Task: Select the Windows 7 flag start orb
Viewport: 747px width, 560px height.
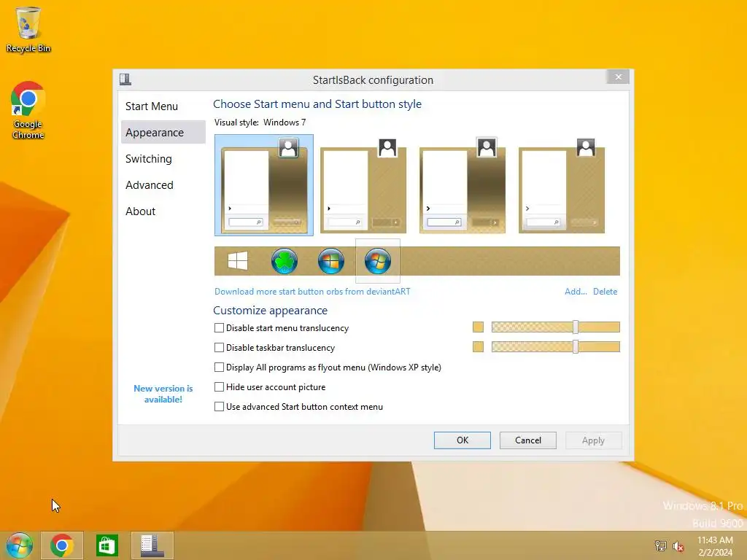Action: click(x=378, y=261)
